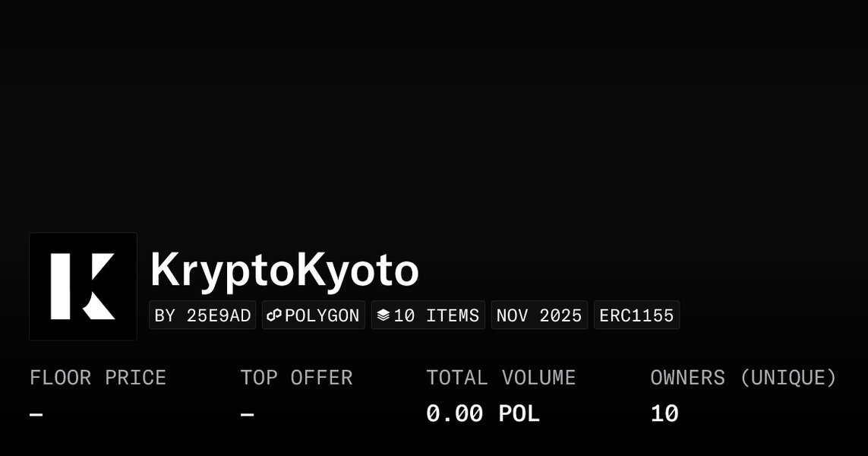Click the unique owners count of 10
This screenshot has height=456, width=868.
click(x=664, y=414)
